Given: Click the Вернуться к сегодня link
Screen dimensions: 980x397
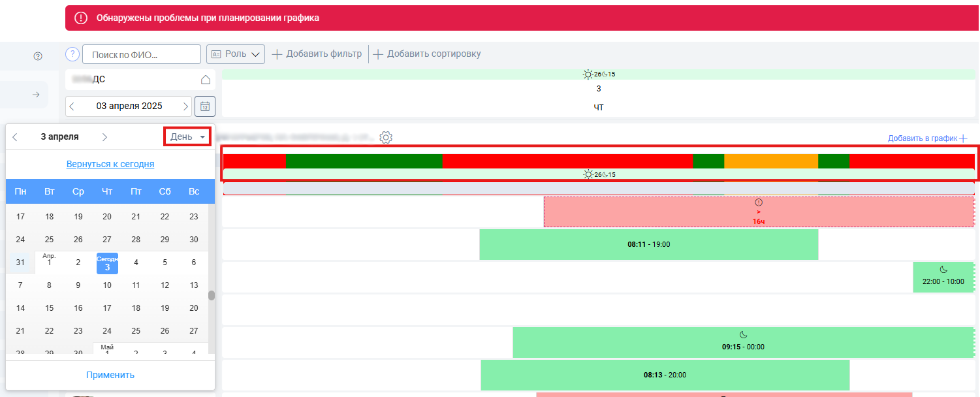Looking at the screenshot, I should click(x=110, y=164).
